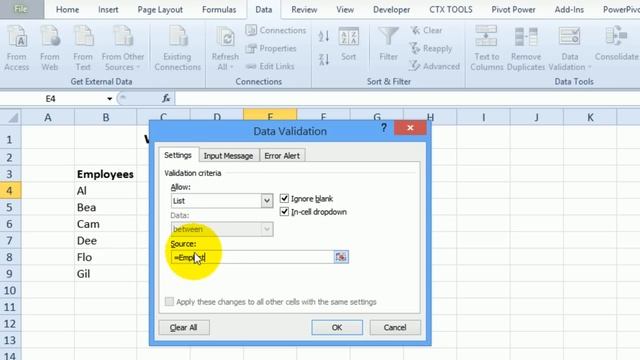Open the Pivot Power tab
The width and height of the screenshot is (640, 360).
click(513, 9)
